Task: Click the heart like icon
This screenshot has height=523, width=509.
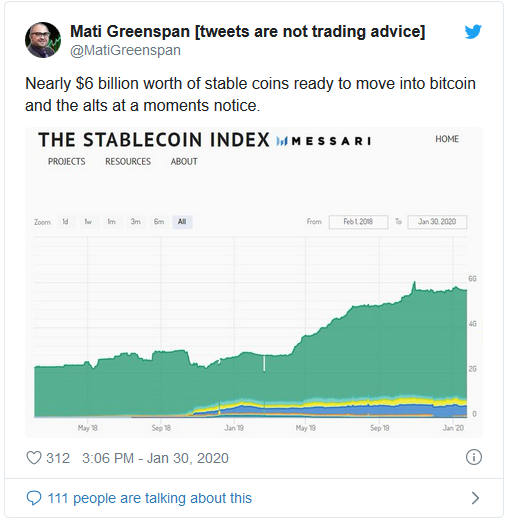Action: (x=34, y=458)
